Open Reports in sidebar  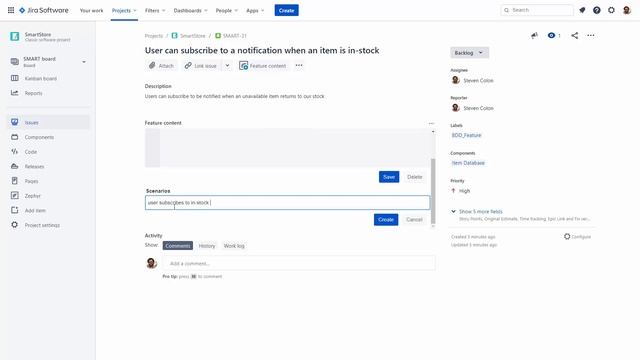coord(48,93)
